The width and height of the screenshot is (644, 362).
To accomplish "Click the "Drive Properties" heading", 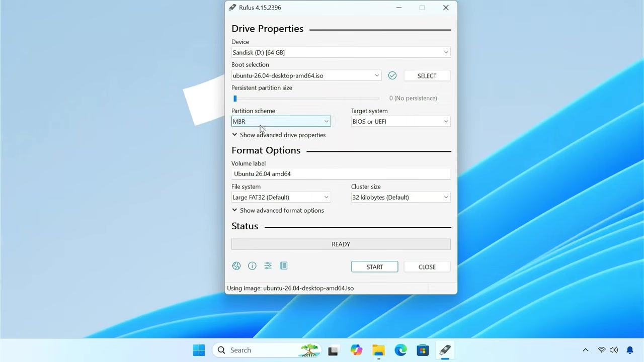I will tap(268, 29).
